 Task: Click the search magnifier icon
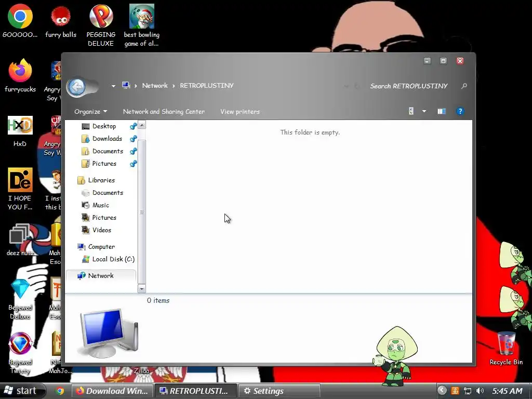[464, 86]
